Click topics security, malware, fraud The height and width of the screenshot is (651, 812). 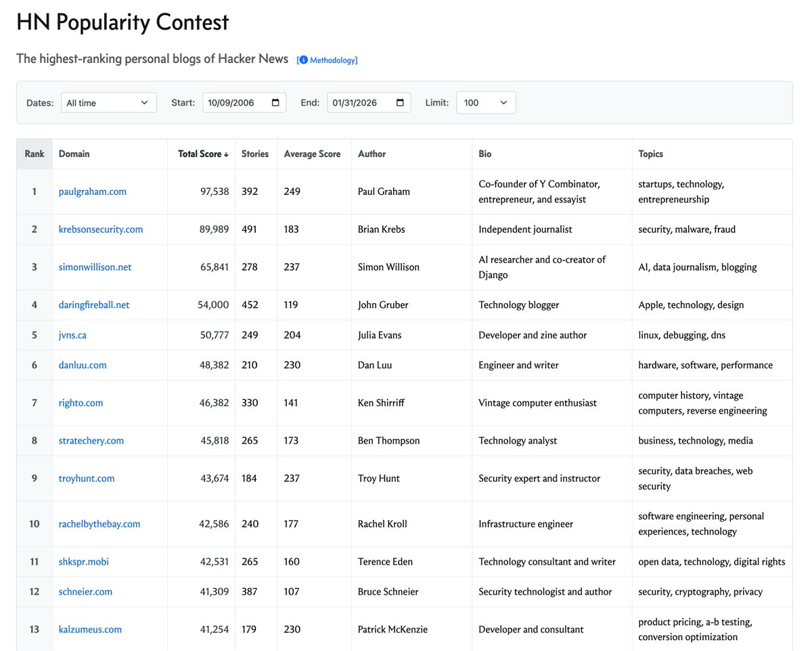click(x=687, y=229)
